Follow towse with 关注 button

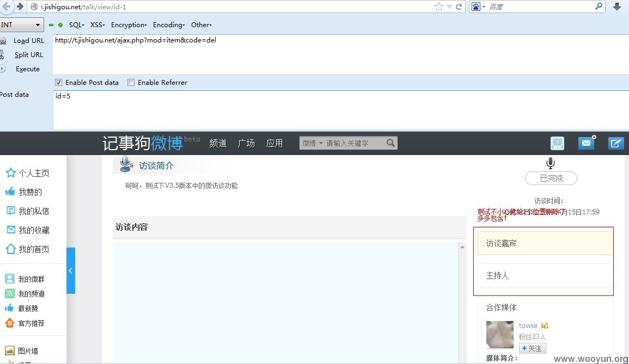[x=532, y=348]
